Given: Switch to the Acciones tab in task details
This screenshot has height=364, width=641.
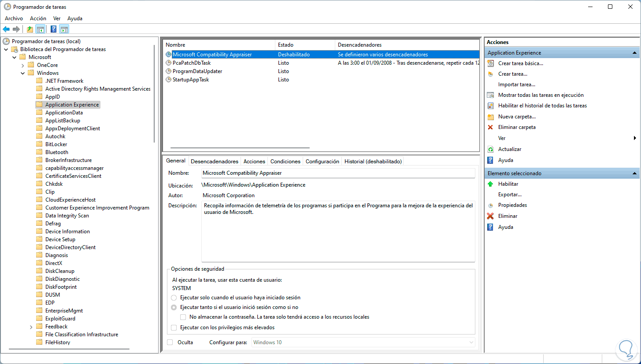Looking at the screenshot, I should [254, 162].
